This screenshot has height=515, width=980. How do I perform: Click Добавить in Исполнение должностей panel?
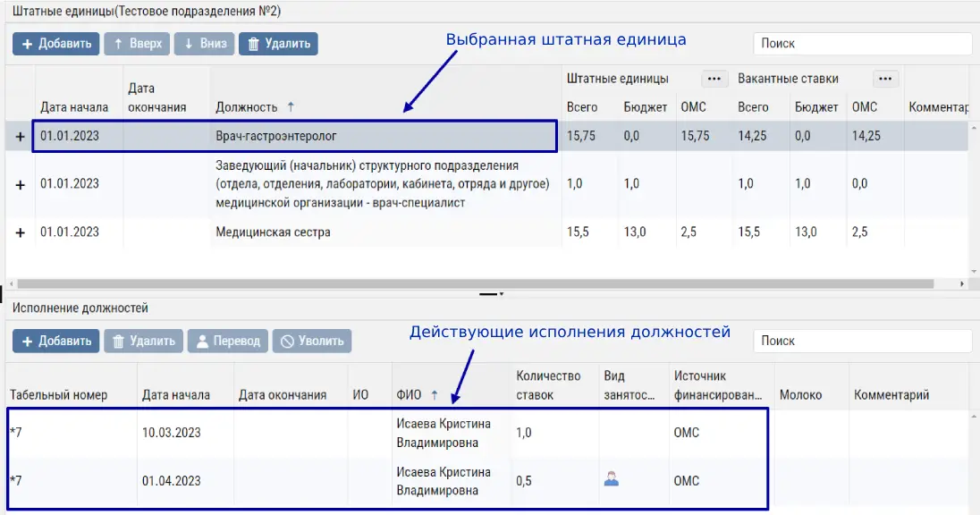(x=55, y=341)
